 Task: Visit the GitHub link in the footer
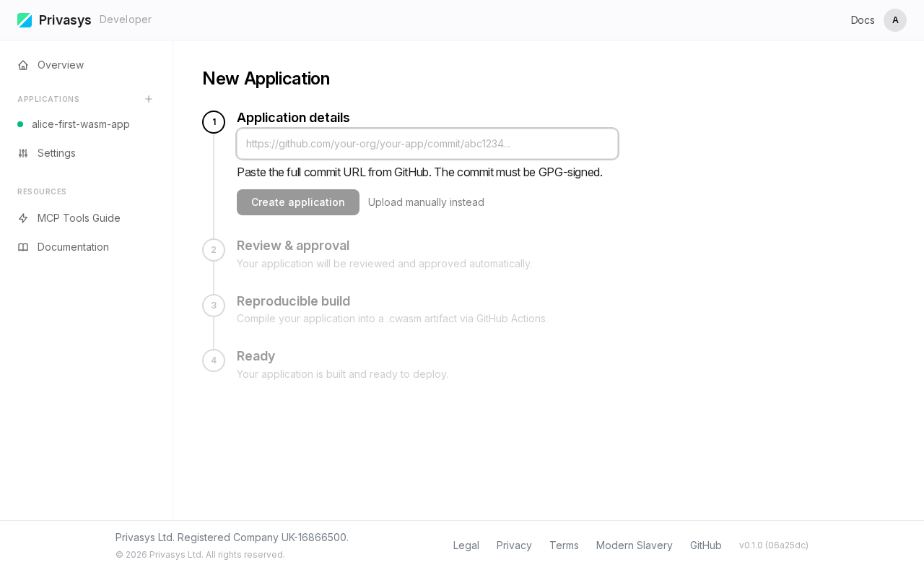(705, 545)
